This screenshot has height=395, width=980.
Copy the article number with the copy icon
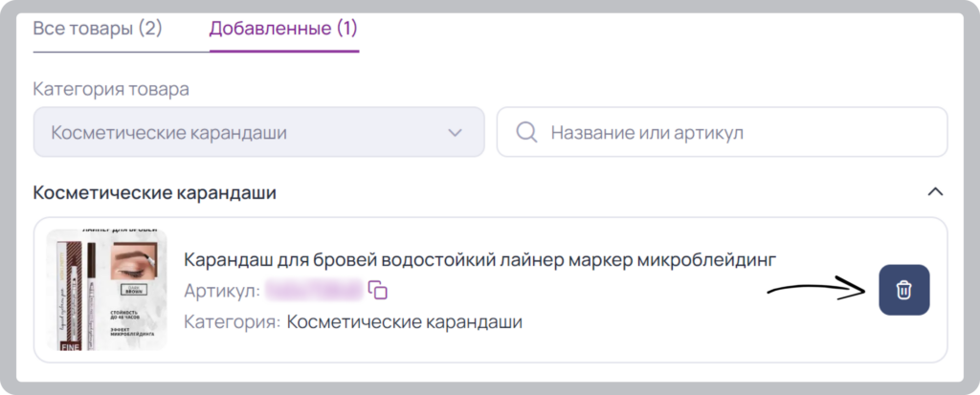click(378, 290)
